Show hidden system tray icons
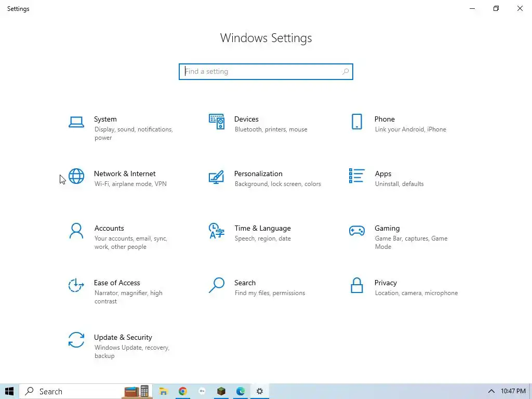Screen dimensions: 532x399 point(491,391)
